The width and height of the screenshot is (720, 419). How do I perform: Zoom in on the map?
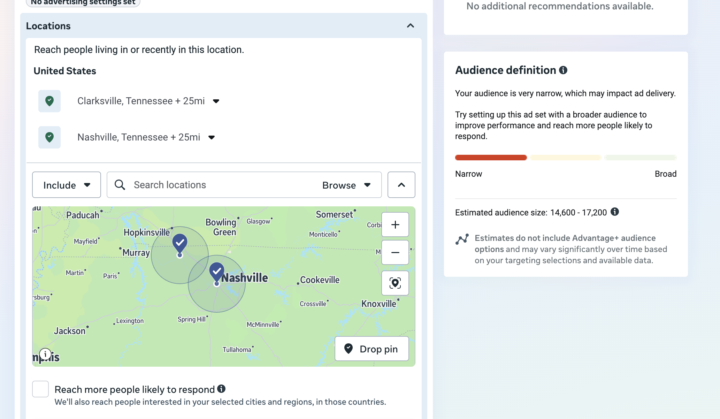click(x=395, y=225)
